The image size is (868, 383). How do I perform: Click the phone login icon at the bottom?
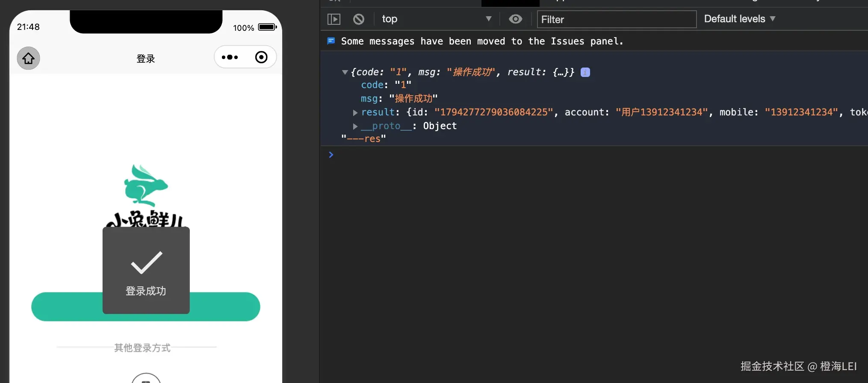point(146,378)
